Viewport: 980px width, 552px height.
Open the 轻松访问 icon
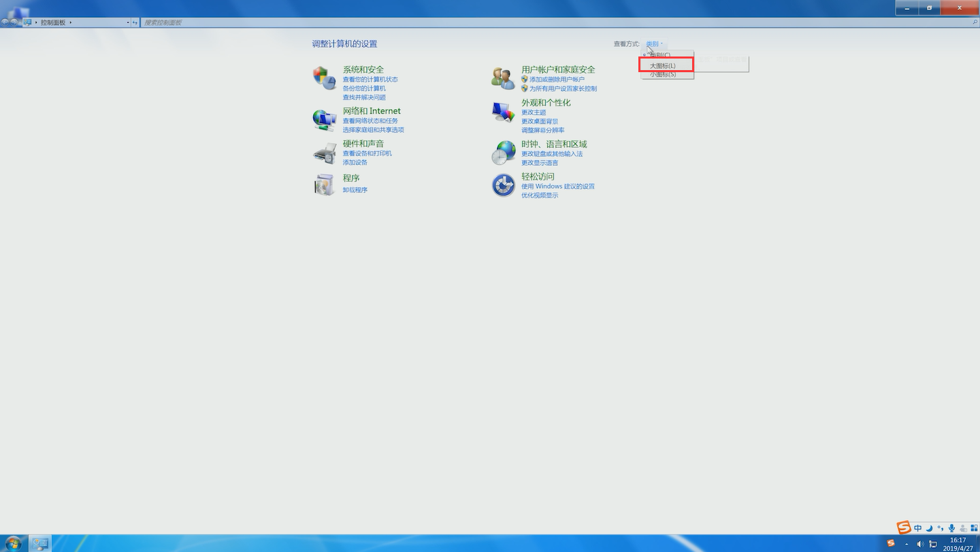pyautogui.click(x=504, y=185)
